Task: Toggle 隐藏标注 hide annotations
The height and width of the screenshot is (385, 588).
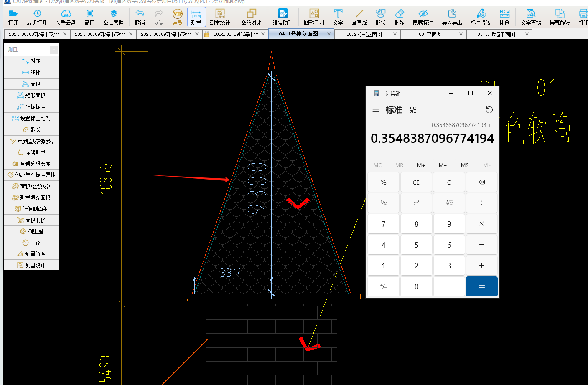Action: coord(423,18)
